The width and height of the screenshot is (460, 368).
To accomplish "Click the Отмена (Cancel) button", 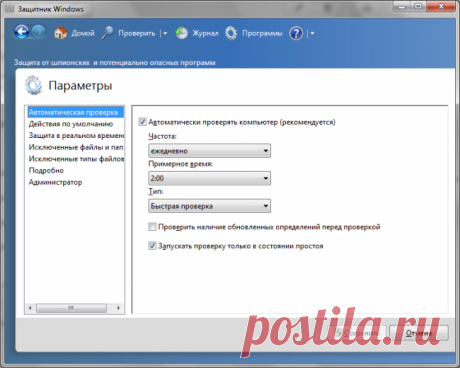I will 419,333.
